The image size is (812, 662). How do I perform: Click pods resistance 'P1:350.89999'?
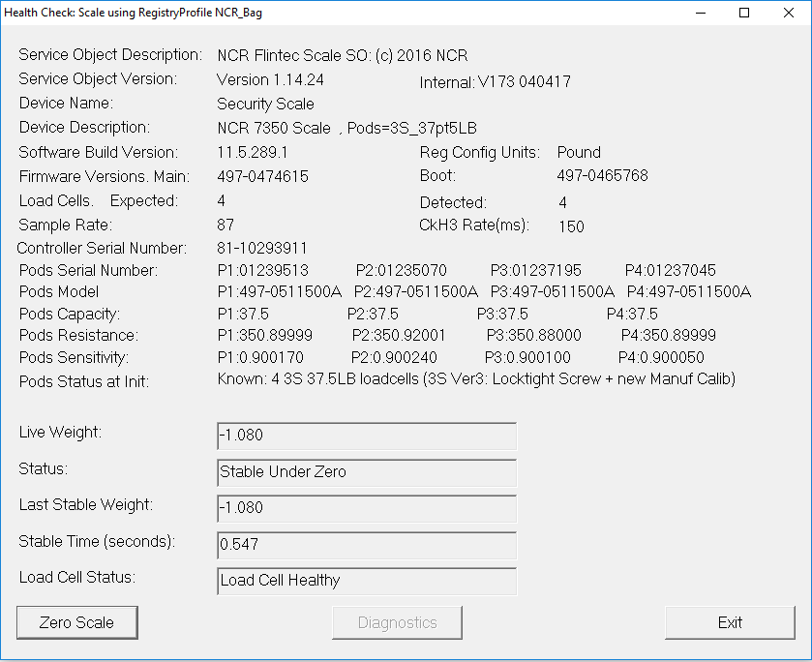pyautogui.click(x=264, y=335)
